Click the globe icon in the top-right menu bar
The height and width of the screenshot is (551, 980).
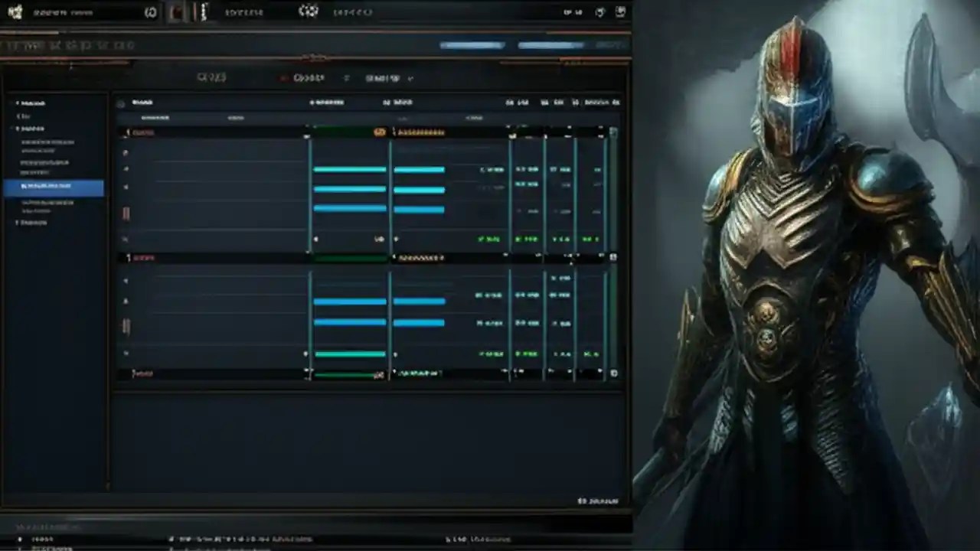point(599,11)
